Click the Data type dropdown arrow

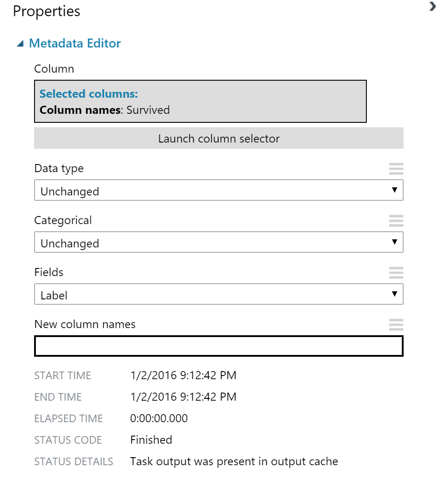[395, 190]
